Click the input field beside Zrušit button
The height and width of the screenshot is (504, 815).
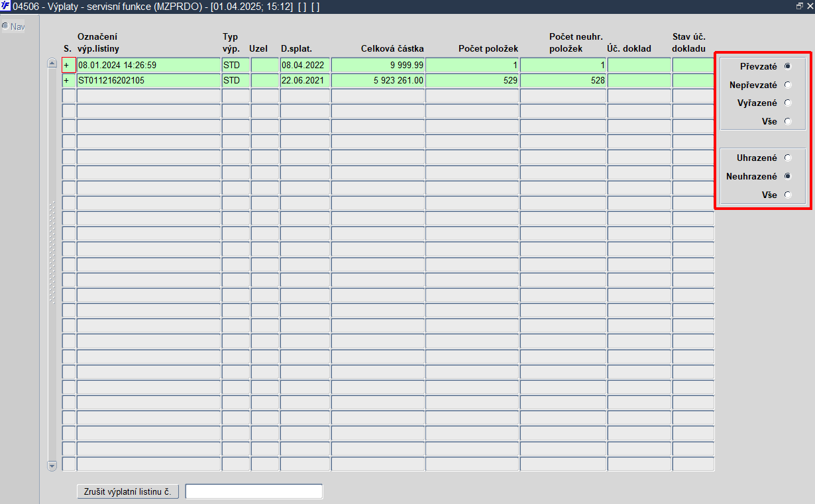(x=254, y=491)
